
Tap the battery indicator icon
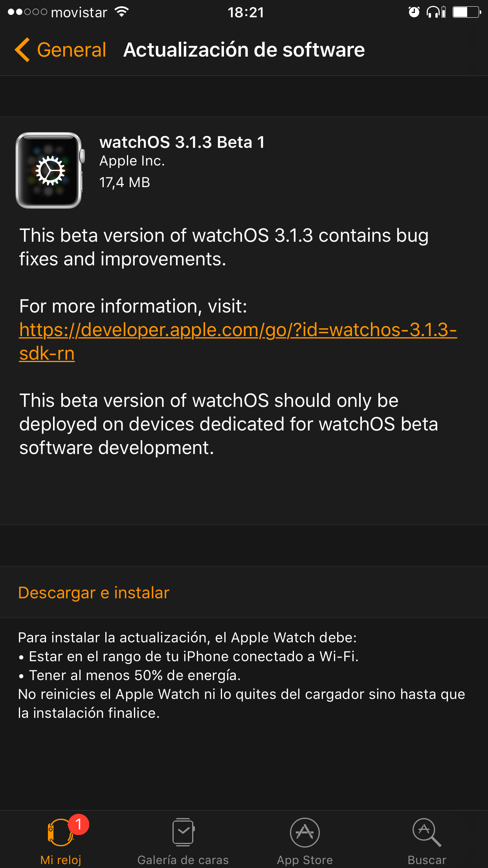coord(467,12)
